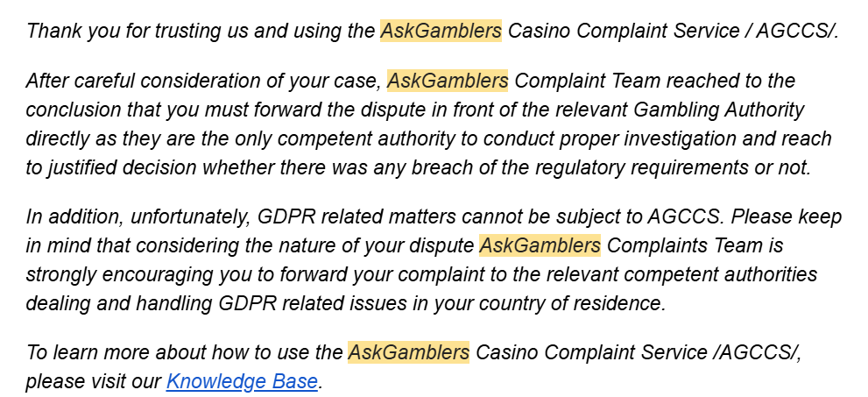This screenshot has width=868, height=397.
Task: Click the words In addition
Action: (74, 216)
